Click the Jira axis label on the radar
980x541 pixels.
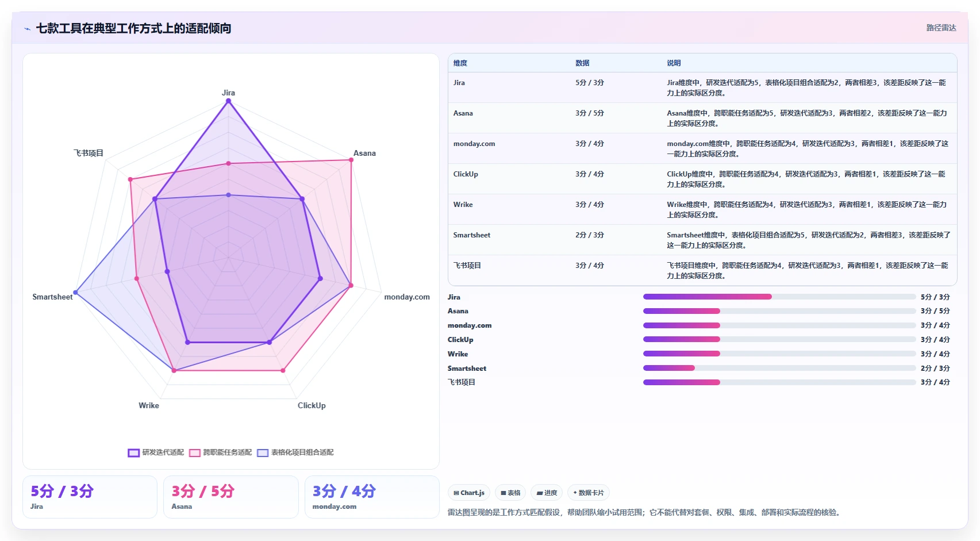[x=228, y=93]
